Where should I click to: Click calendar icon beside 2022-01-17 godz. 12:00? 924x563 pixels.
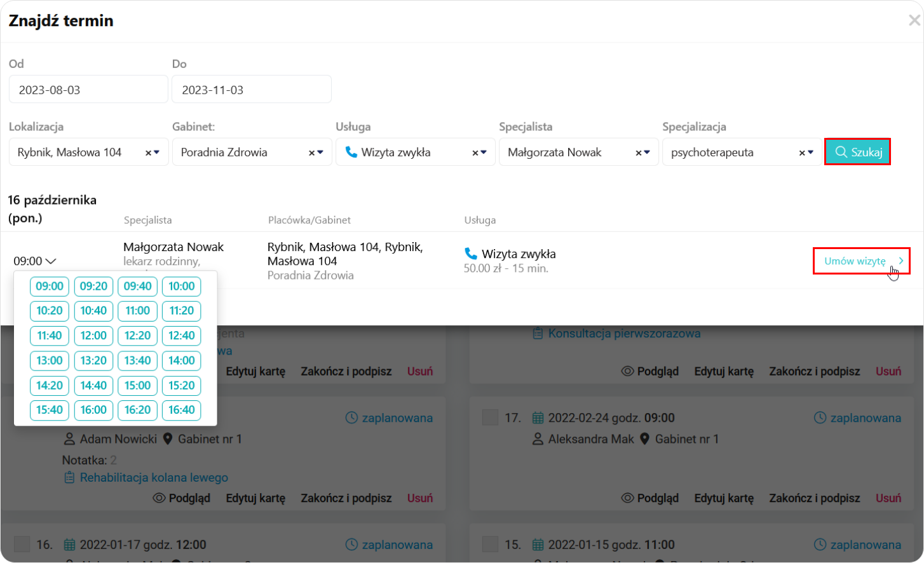point(69,545)
